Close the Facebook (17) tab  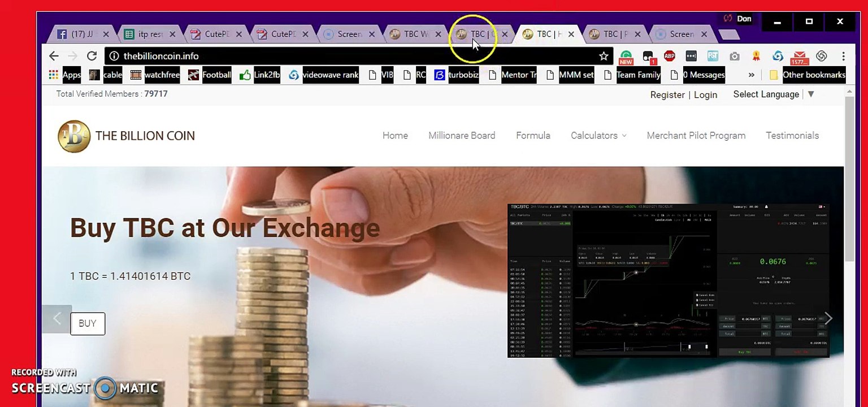106,34
